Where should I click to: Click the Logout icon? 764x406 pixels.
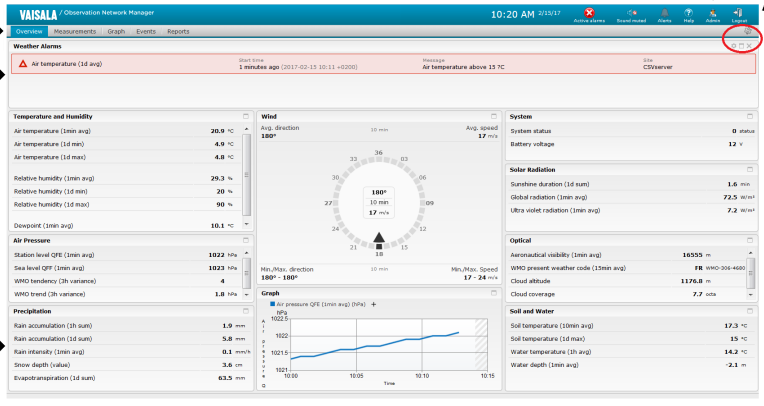coord(739,13)
